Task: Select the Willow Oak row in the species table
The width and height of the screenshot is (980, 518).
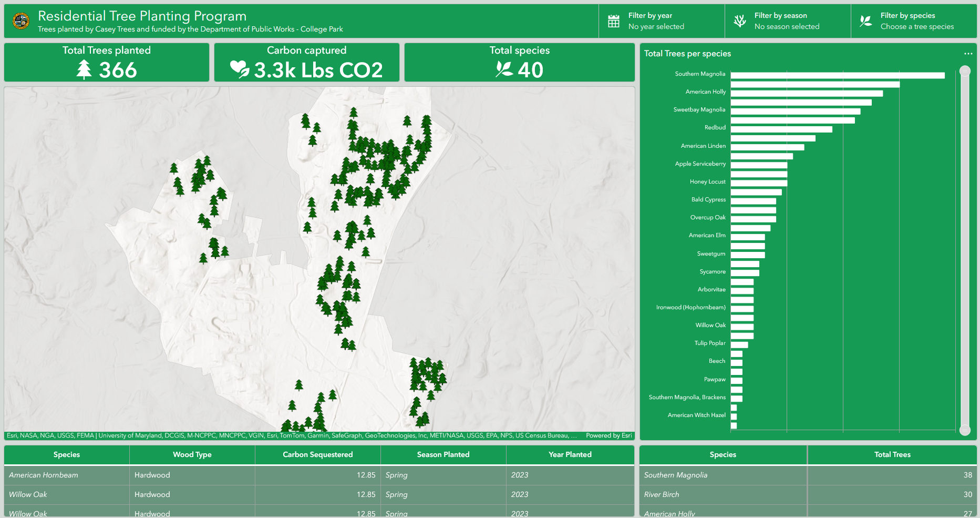Action: (66, 494)
